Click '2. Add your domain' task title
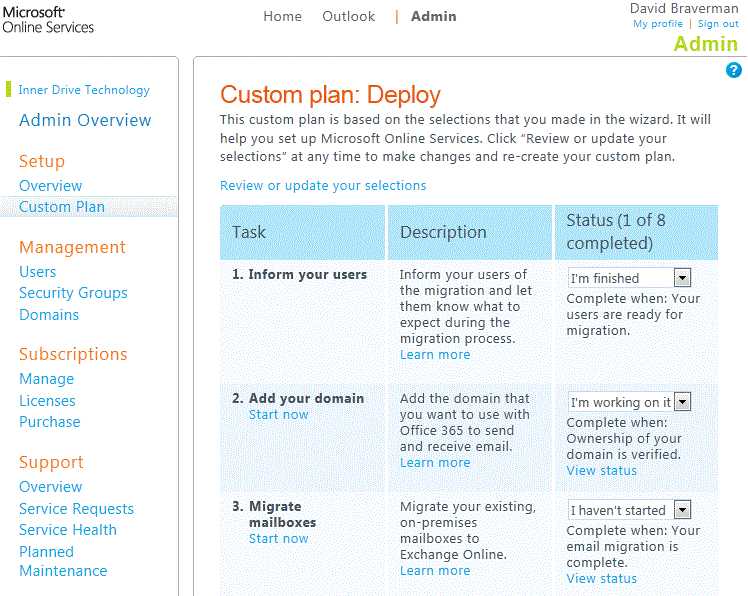 click(x=298, y=398)
